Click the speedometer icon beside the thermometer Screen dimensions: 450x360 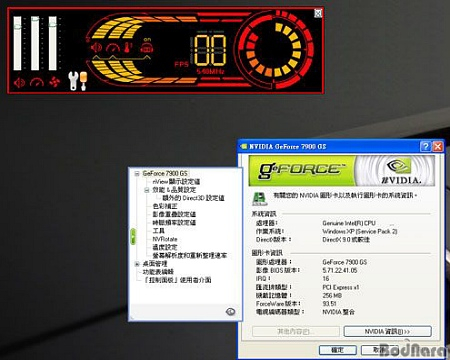113,48
